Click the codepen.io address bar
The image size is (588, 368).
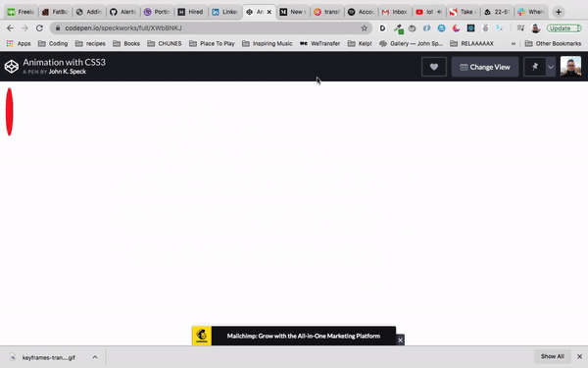tap(211, 28)
